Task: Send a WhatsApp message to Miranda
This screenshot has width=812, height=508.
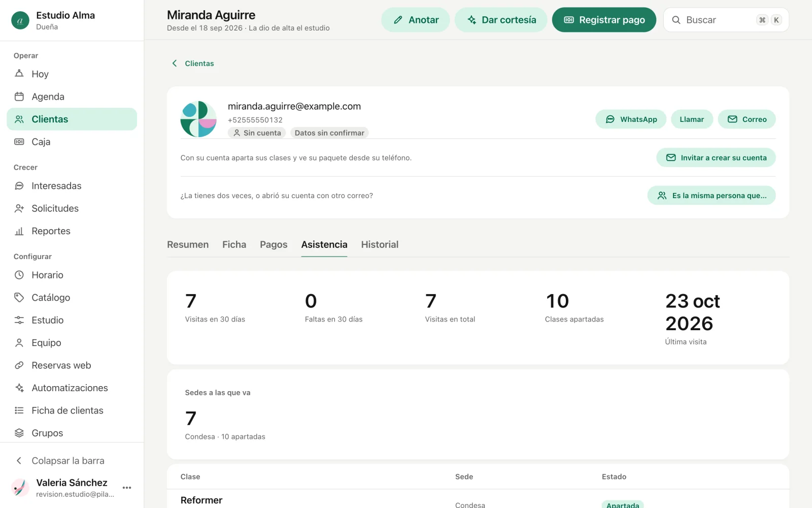Action: coord(631,119)
